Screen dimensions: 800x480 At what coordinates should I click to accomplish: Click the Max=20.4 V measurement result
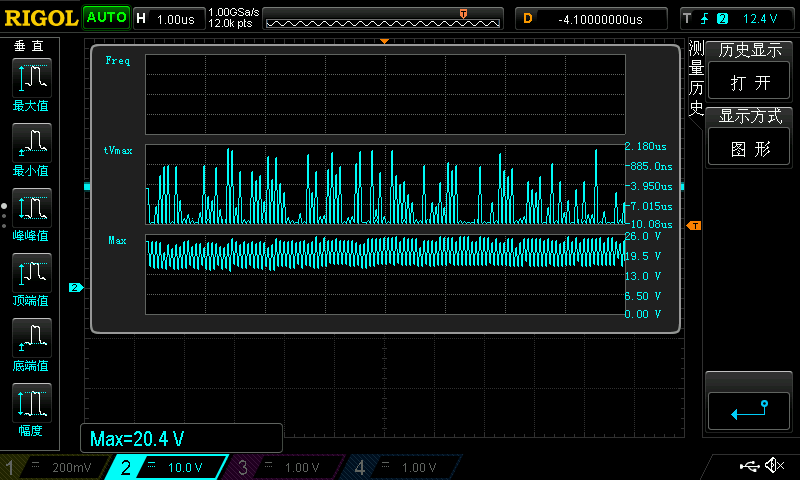tap(137, 439)
